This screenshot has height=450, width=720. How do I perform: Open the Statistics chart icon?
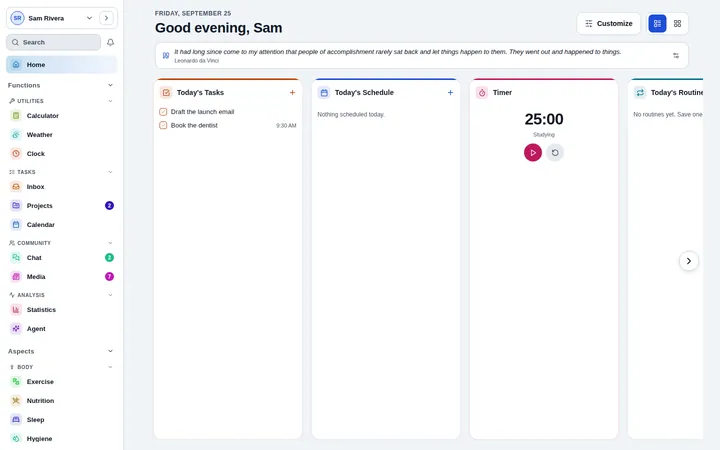[16, 309]
